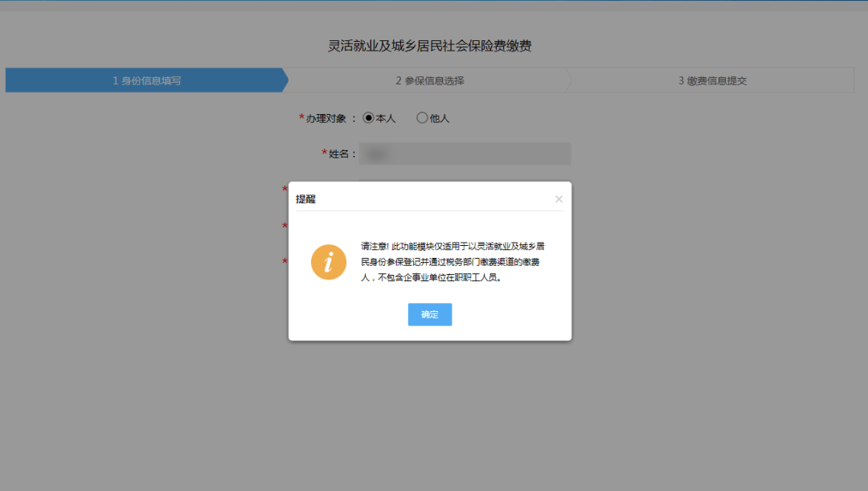Click inside the 姓名 input field
This screenshot has height=491, width=868.
click(x=465, y=153)
